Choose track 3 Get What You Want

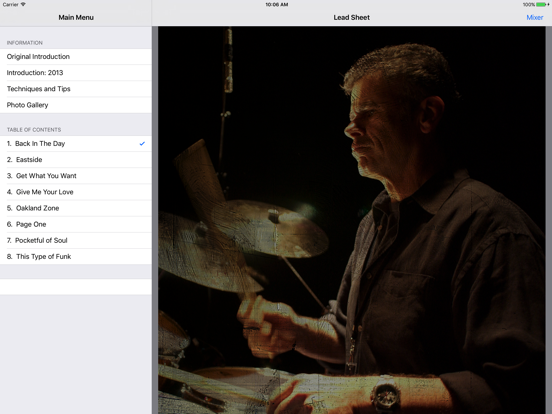point(76,176)
